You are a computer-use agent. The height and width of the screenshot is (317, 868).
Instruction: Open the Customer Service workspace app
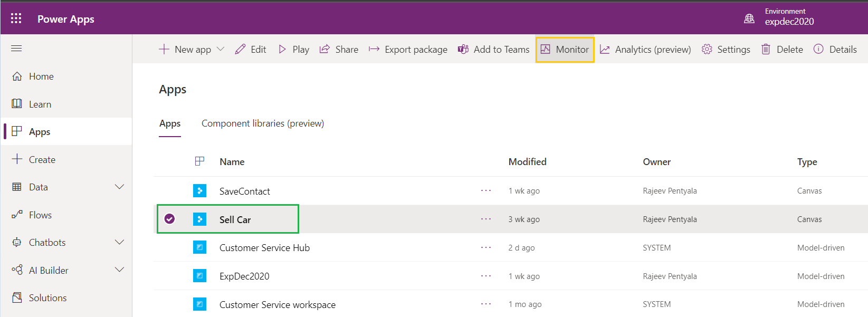coord(278,305)
